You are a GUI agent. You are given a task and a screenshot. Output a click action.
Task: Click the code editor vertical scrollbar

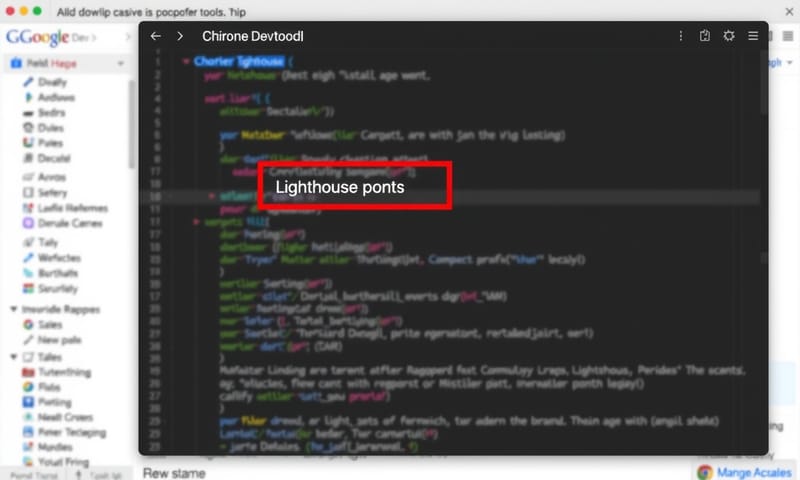(x=763, y=84)
